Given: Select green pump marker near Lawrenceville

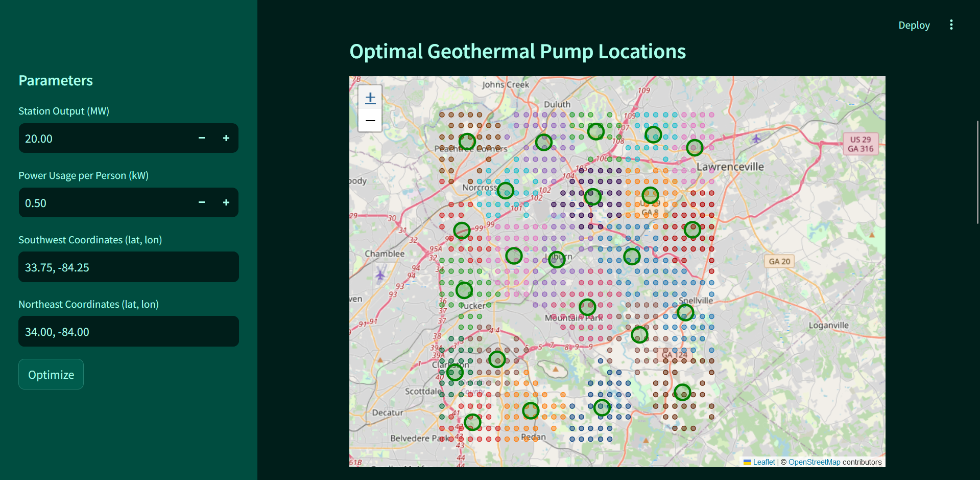Looking at the screenshot, I should point(695,148).
